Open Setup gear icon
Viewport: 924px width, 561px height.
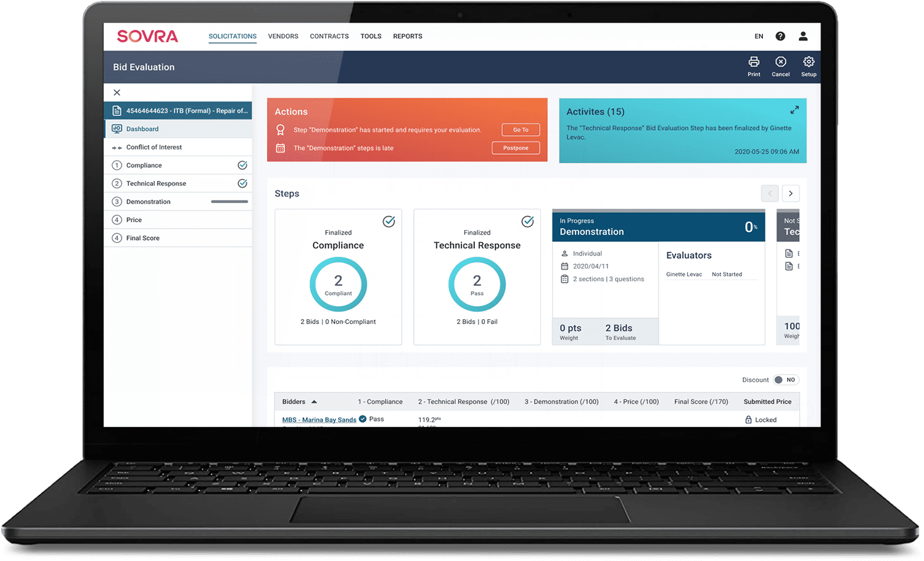coord(809,66)
